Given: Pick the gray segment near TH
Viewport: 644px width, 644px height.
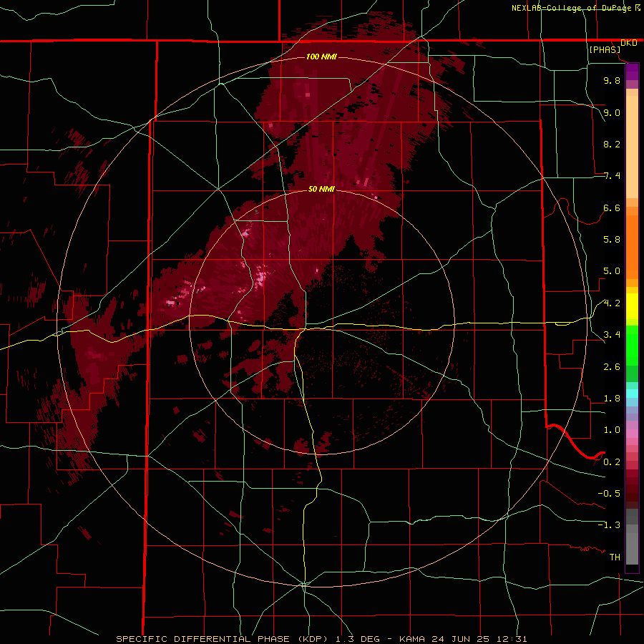Looking at the screenshot, I should point(632,549).
